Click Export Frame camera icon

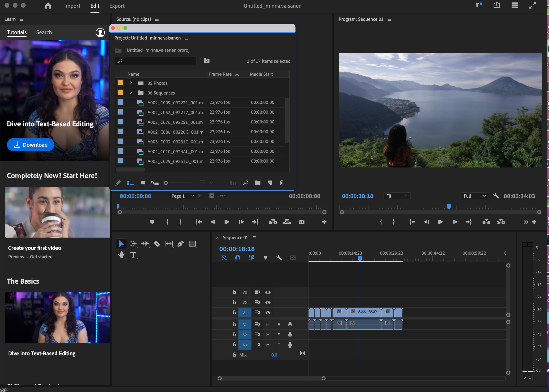(x=301, y=222)
